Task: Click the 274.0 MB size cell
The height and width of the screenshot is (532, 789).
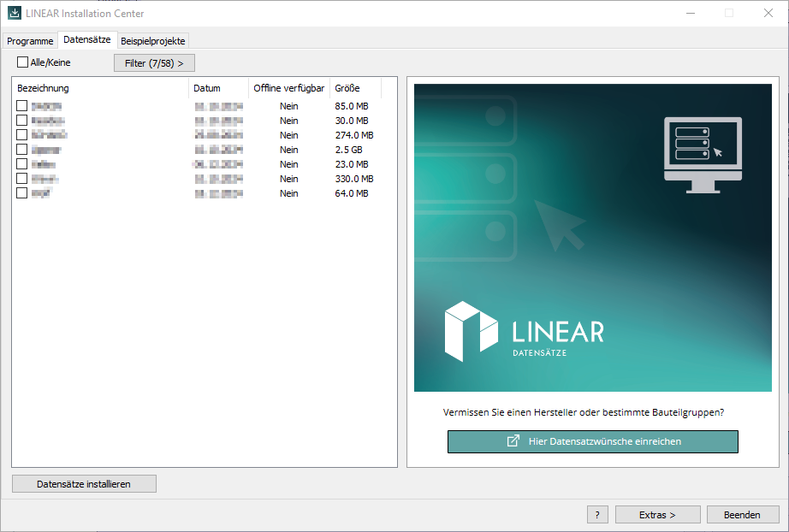Action: tap(354, 135)
